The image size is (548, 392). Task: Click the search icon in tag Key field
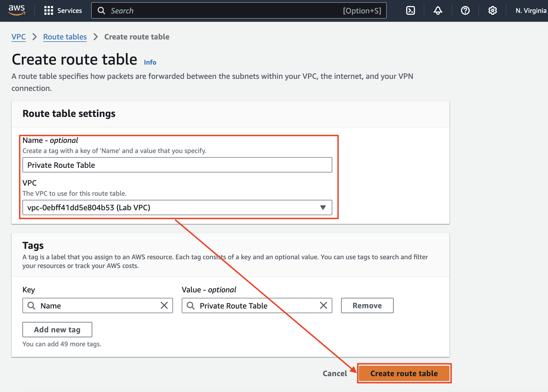point(31,305)
